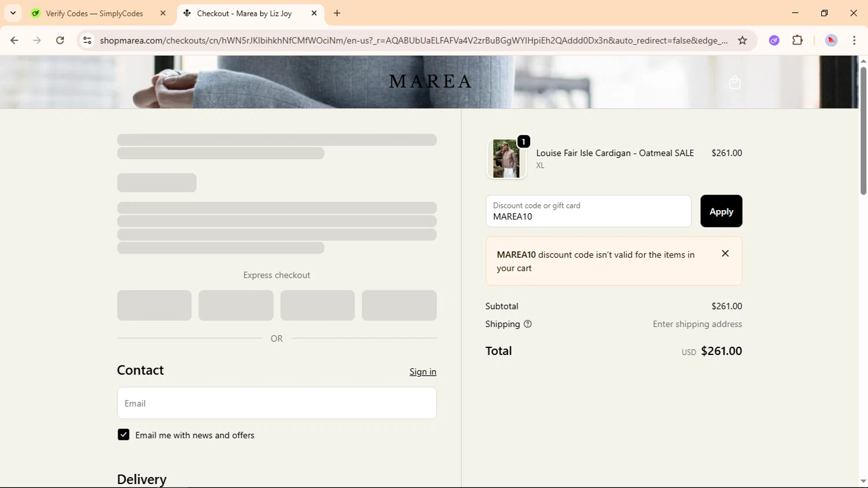868x488 pixels.
Task: Click the USD $261.00 total amount
Action: pyautogui.click(x=712, y=351)
